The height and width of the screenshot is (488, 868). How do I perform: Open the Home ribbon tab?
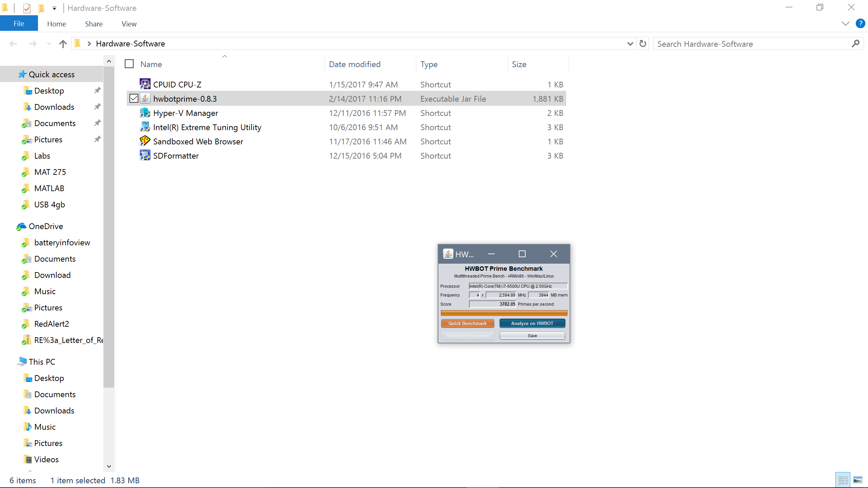(57, 24)
